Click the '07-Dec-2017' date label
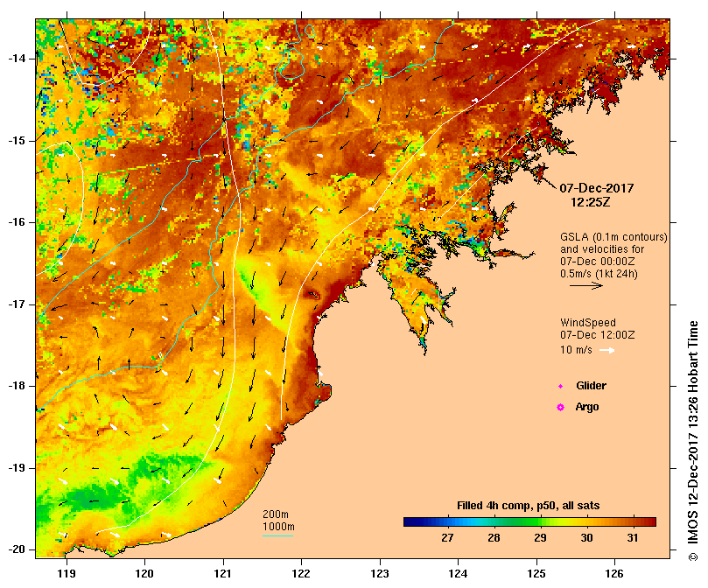 596,188
